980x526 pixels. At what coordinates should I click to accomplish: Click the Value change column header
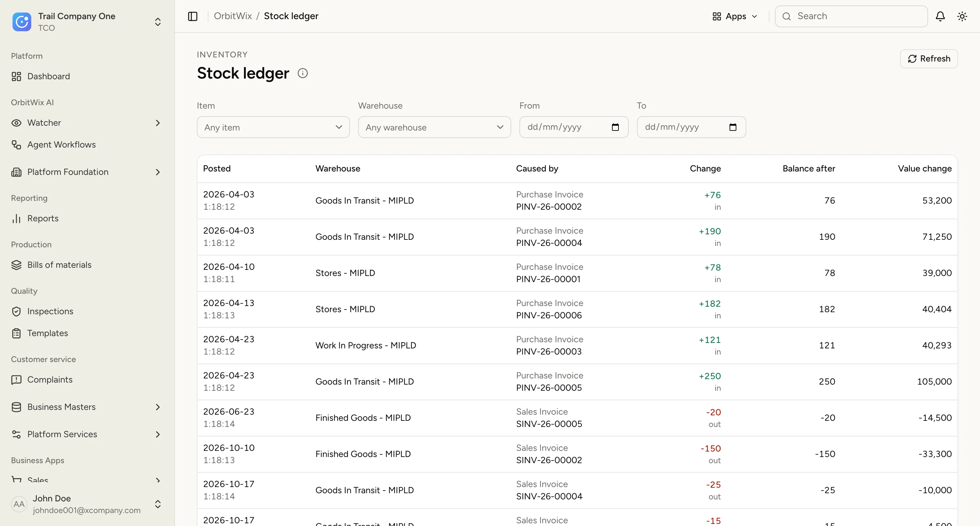[925, 168]
